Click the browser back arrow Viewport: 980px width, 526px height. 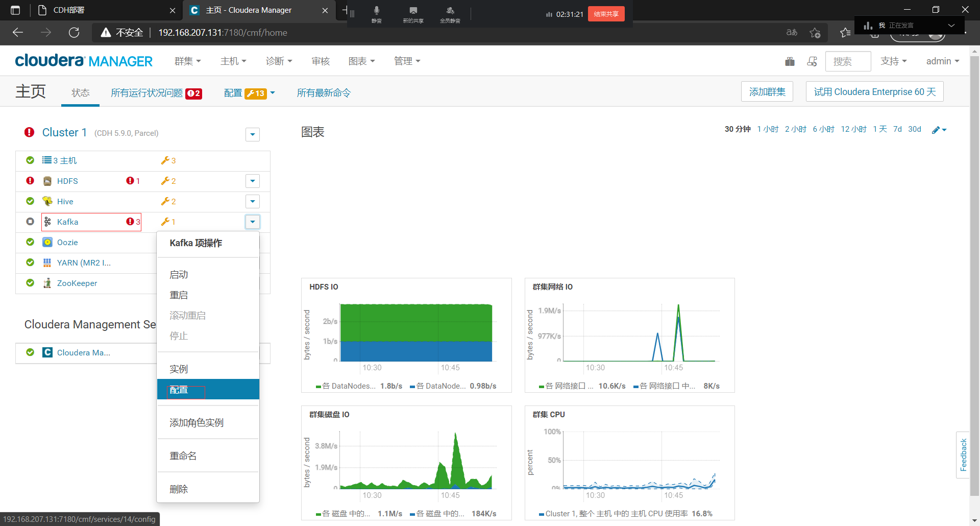click(18, 33)
